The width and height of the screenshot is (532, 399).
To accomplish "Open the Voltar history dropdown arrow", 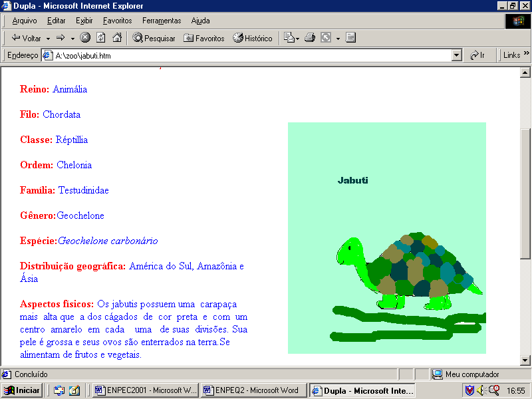I will (48, 39).
